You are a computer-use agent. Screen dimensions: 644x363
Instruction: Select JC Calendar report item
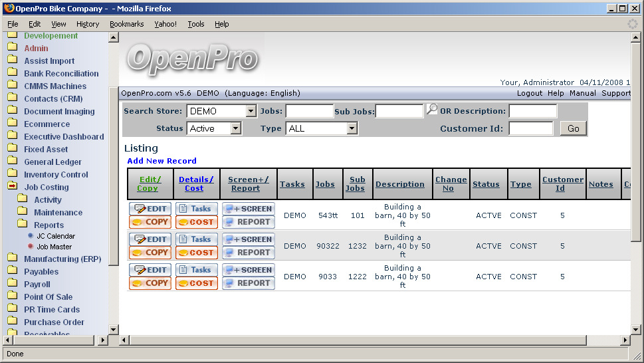tap(56, 236)
